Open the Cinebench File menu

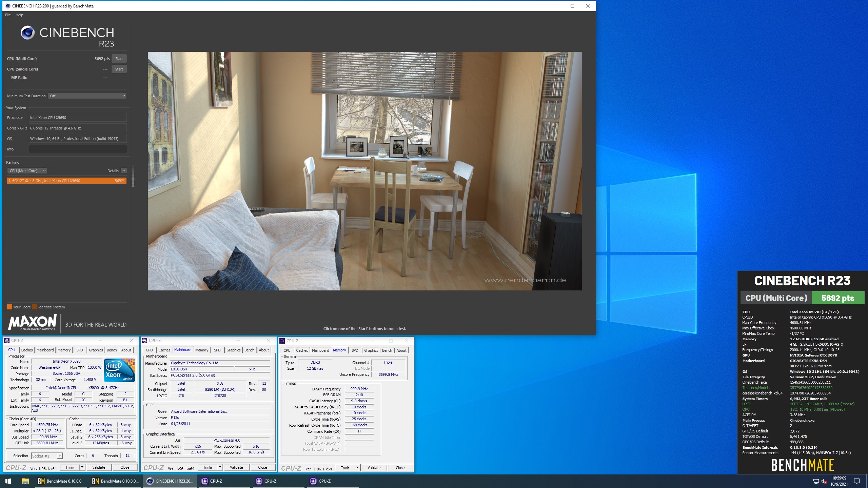[8, 15]
